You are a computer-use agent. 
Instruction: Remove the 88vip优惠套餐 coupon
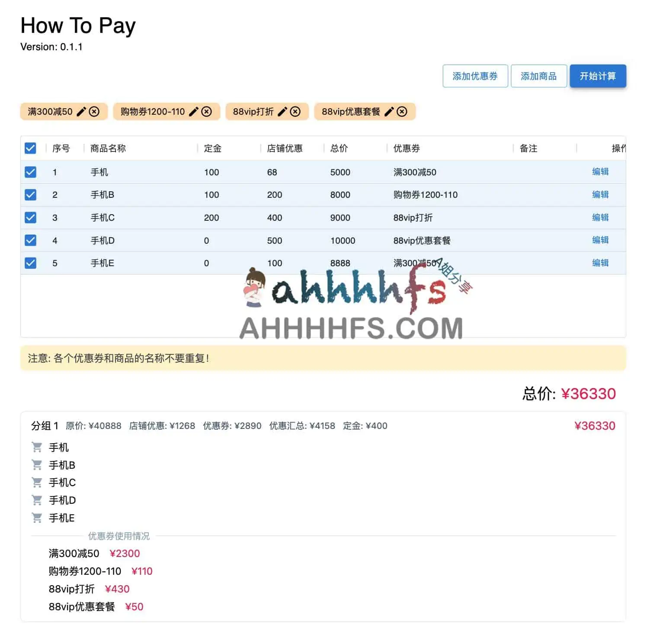[x=402, y=111]
